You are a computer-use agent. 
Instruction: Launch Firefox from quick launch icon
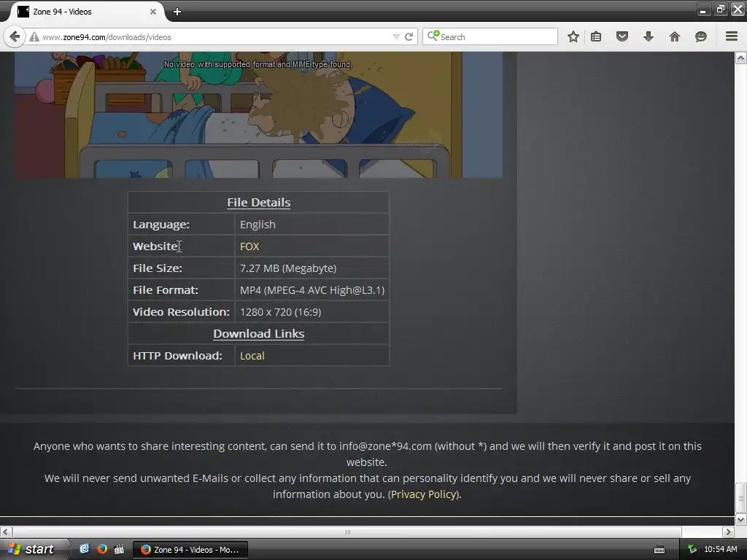(x=102, y=549)
